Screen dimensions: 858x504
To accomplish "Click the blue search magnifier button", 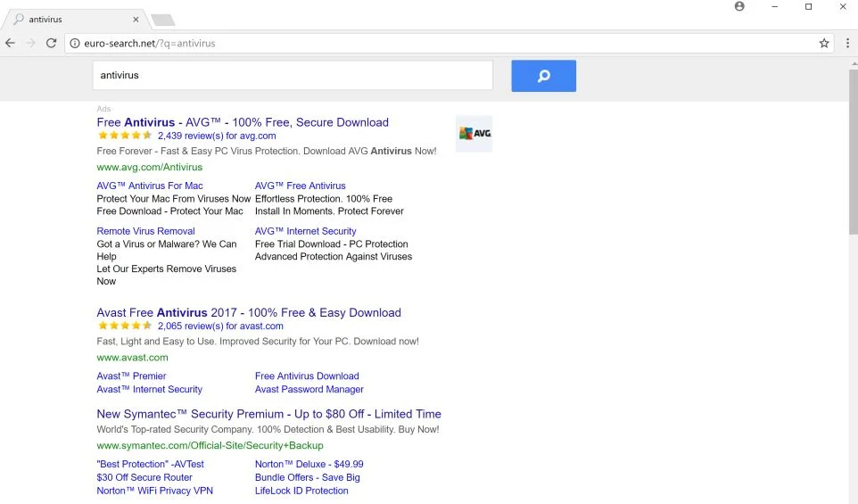I will (x=543, y=76).
